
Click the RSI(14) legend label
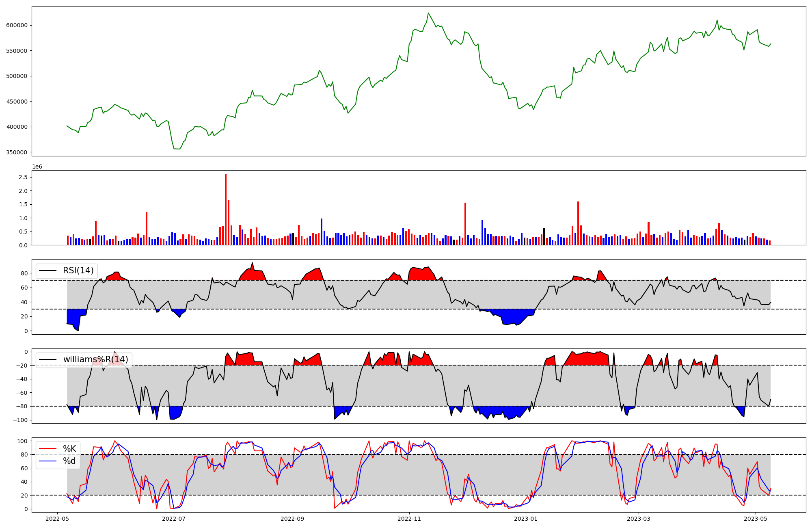pyautogui.click(x=78, y=270)
